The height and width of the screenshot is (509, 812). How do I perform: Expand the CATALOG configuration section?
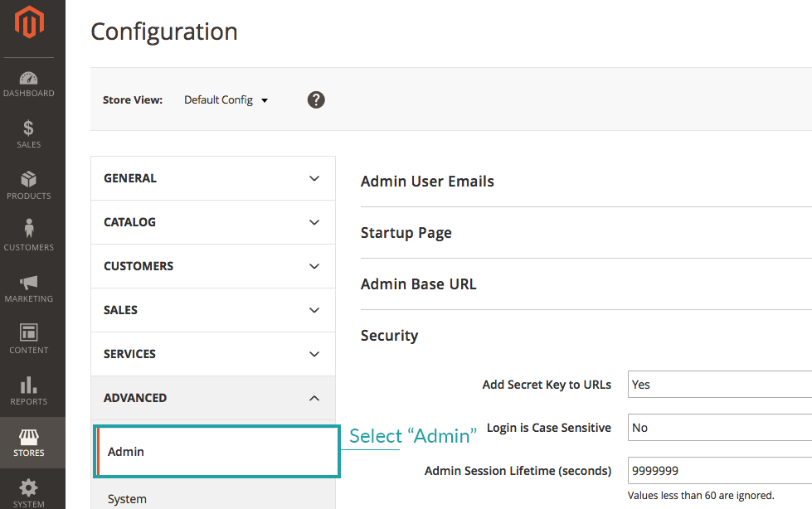pyautogui.click(x=212, y=222)
